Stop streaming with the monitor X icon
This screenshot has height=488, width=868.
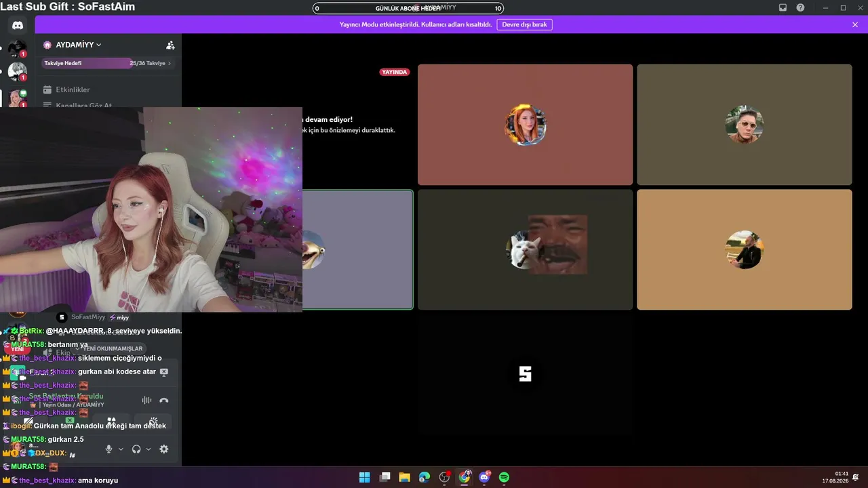click(x=163, y=371)
